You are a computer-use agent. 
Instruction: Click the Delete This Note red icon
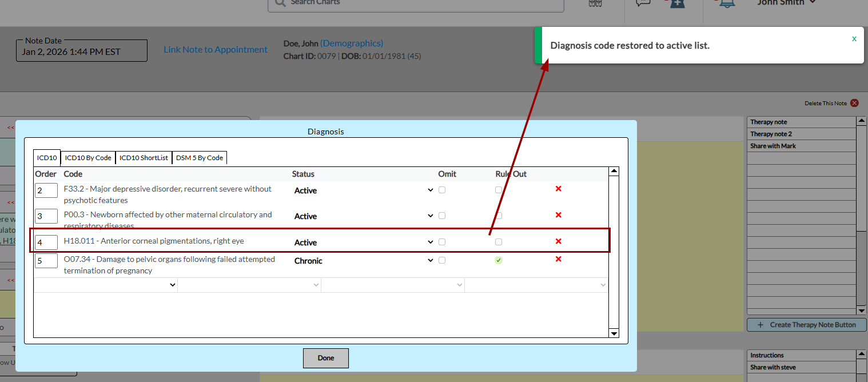point(854,104)
